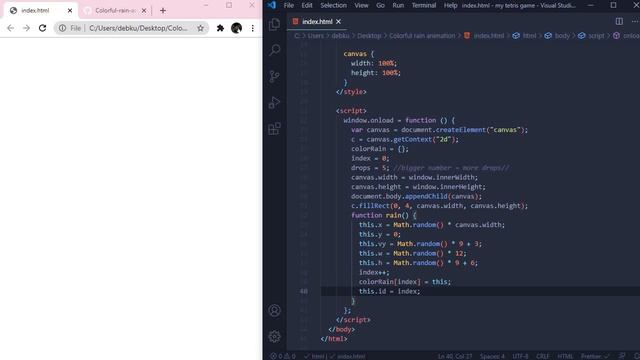Open the Terminal menu
This screenshot has width=640, height=360.
click(424, 5)
